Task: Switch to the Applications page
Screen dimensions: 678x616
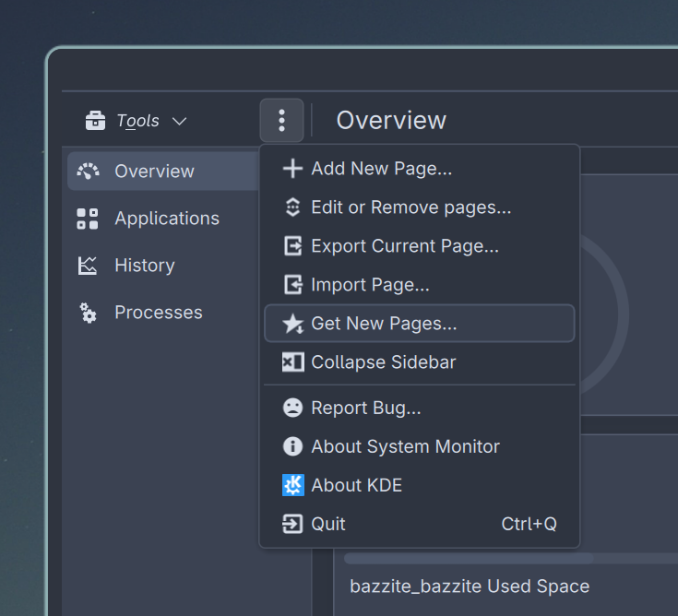Action: coord(166,219)
